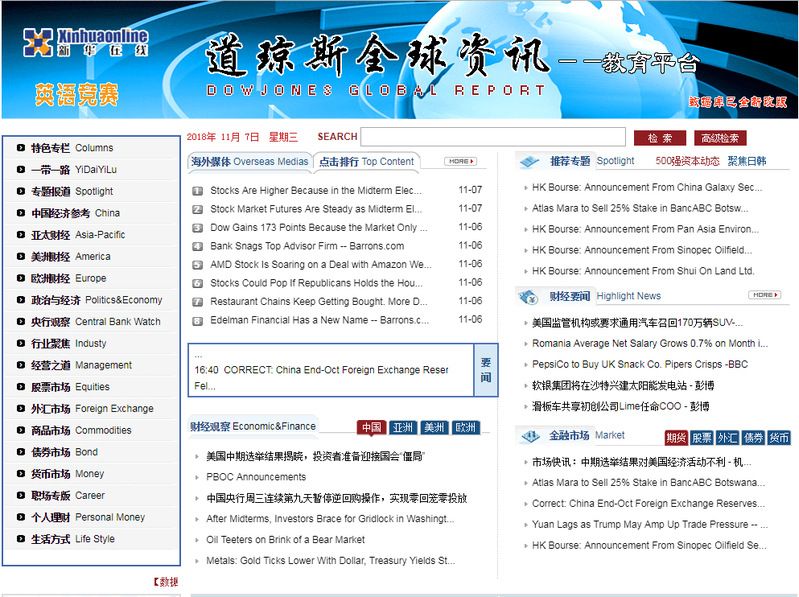Select the 亚洲 region tab
Screen dimensions: 799x597
403,427
